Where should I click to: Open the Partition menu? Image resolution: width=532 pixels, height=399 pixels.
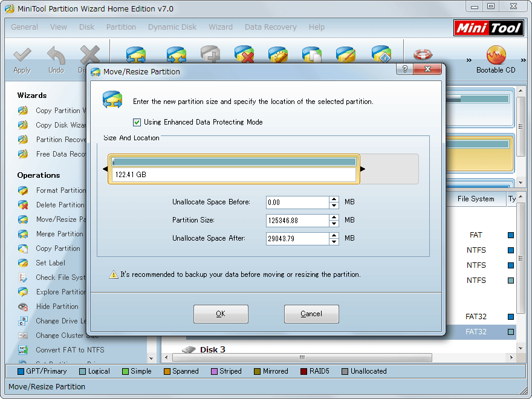(121, 27)
